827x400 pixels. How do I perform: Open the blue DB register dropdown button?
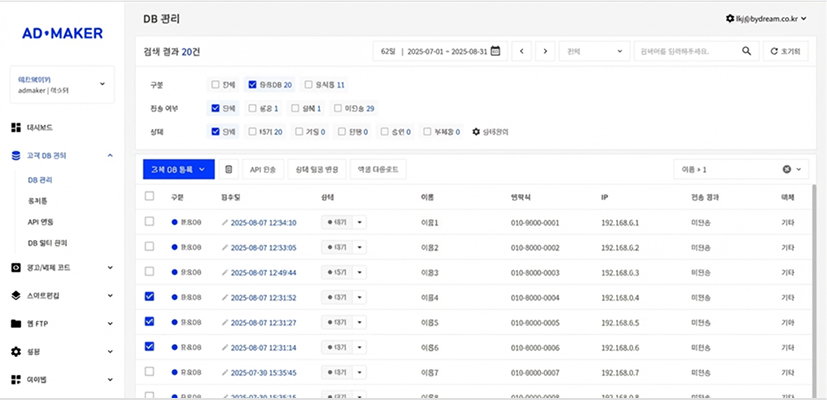point(179,169)
